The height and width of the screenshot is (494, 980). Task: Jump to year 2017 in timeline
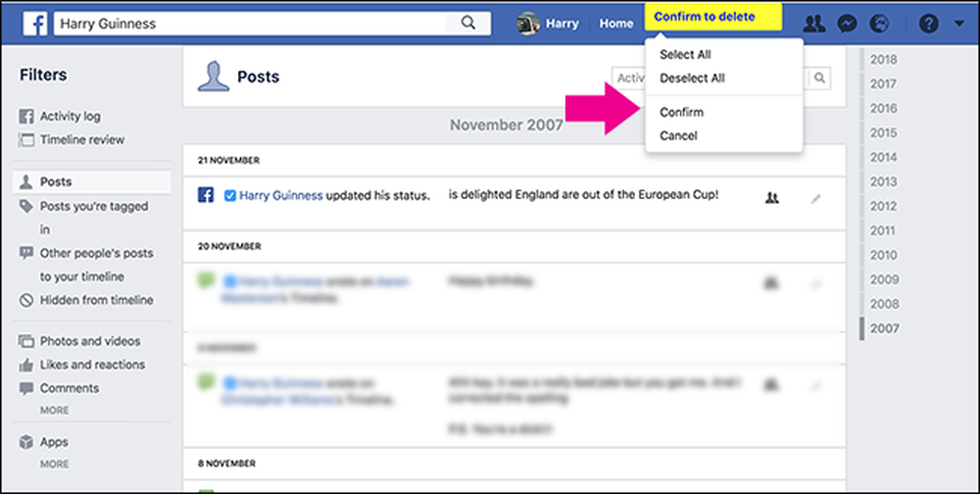[x=883, y=83]
